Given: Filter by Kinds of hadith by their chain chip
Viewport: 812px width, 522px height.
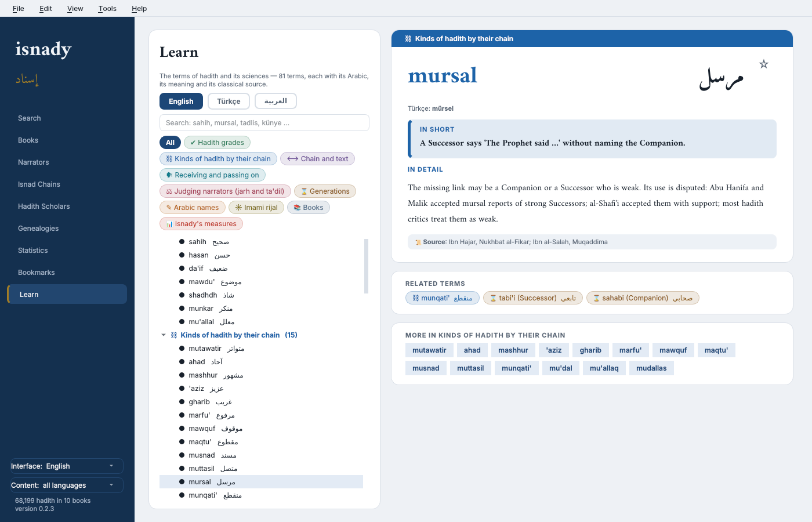Looking at the screenshot, I should (218, 158).
